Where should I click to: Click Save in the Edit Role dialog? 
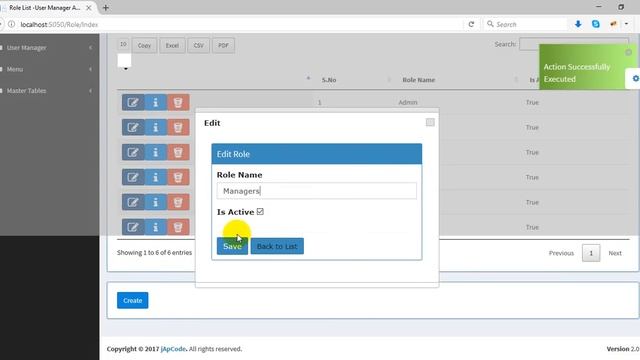click(x=232, y=246)
